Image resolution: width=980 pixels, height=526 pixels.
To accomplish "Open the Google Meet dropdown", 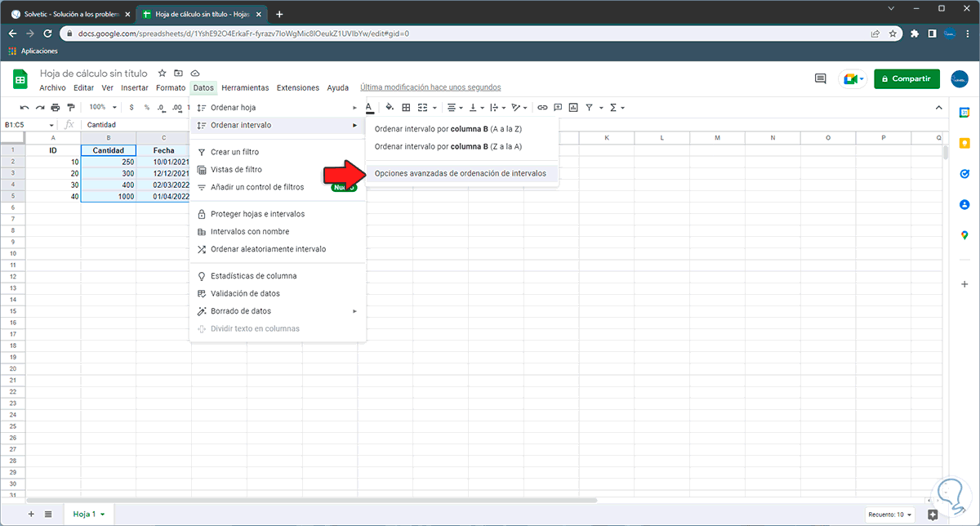I will 862,78.
